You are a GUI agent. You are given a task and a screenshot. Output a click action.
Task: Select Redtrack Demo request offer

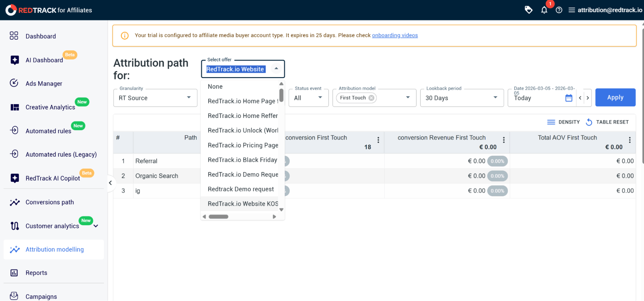coord(239,189)
